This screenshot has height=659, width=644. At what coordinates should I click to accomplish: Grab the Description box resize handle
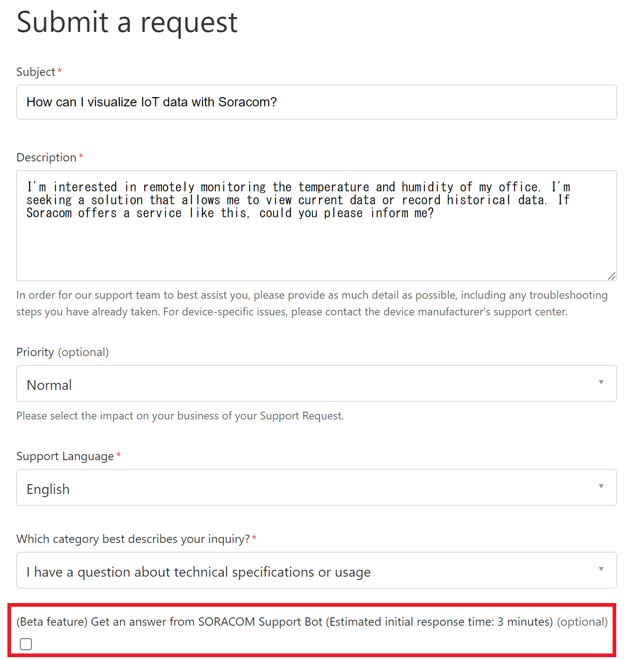click(612, 276)
